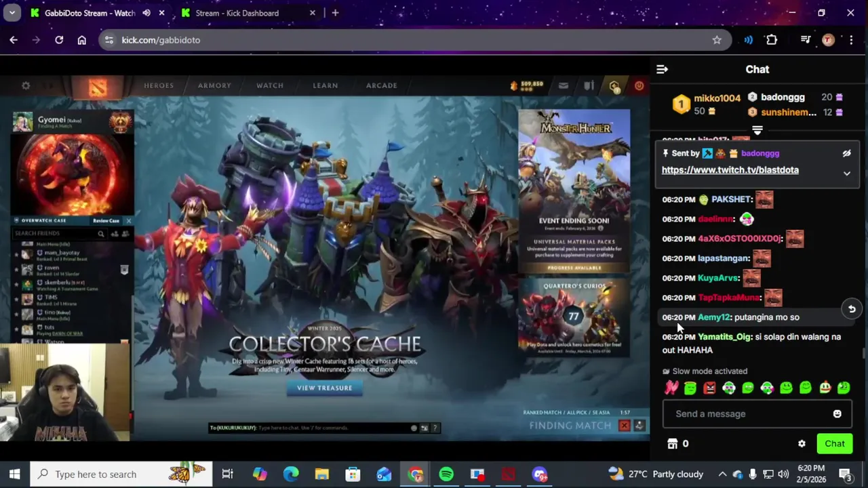Open emoji picker in message box
Viewport: 868px width, 488px height.
[837, 414]
